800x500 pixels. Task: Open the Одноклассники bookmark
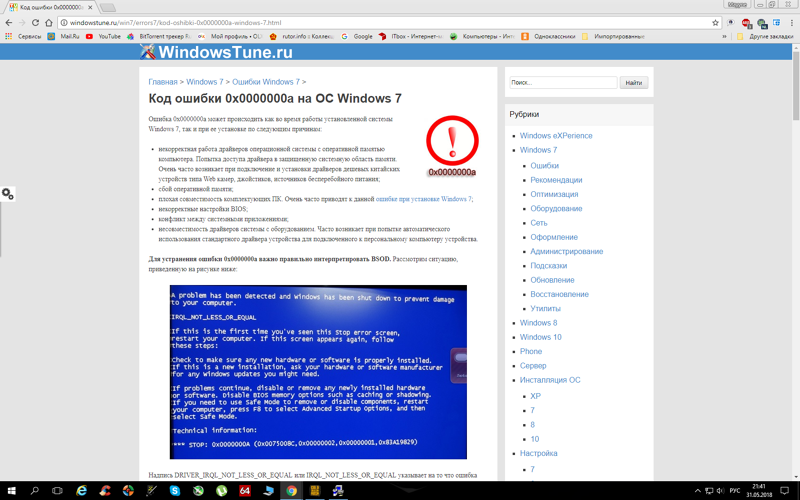click(548, 36)
